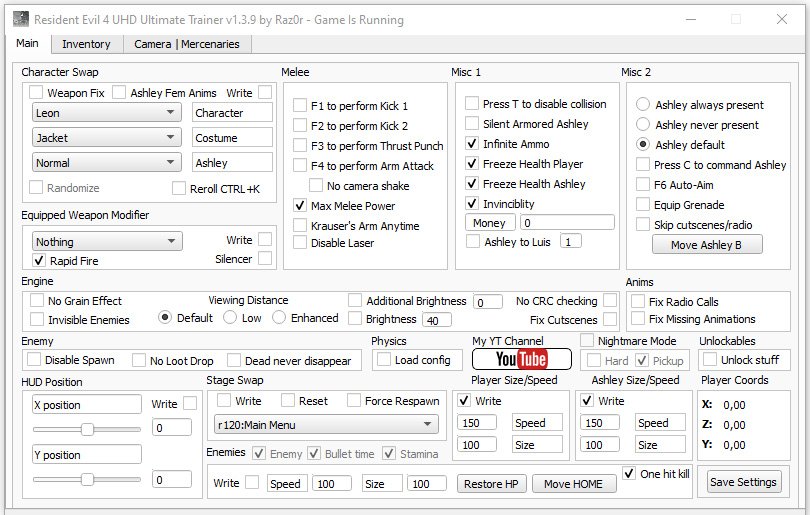Enable Load config under Physics

click(x=384, y=359)
